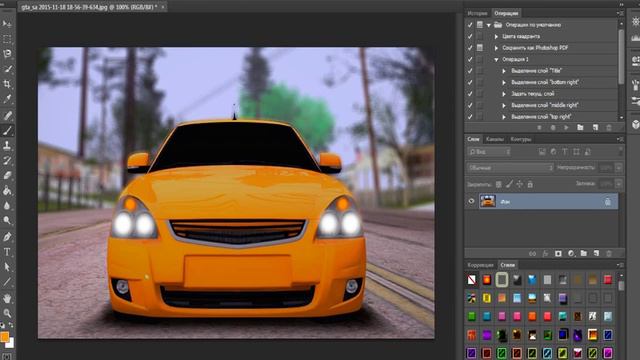Switch to the 'Каналы' tab
Screen dimensions: 640x360
pos(495,139)
